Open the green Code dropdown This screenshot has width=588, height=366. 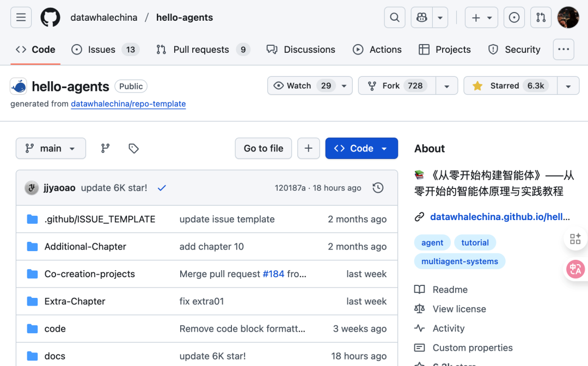click(x=361, y=148)
